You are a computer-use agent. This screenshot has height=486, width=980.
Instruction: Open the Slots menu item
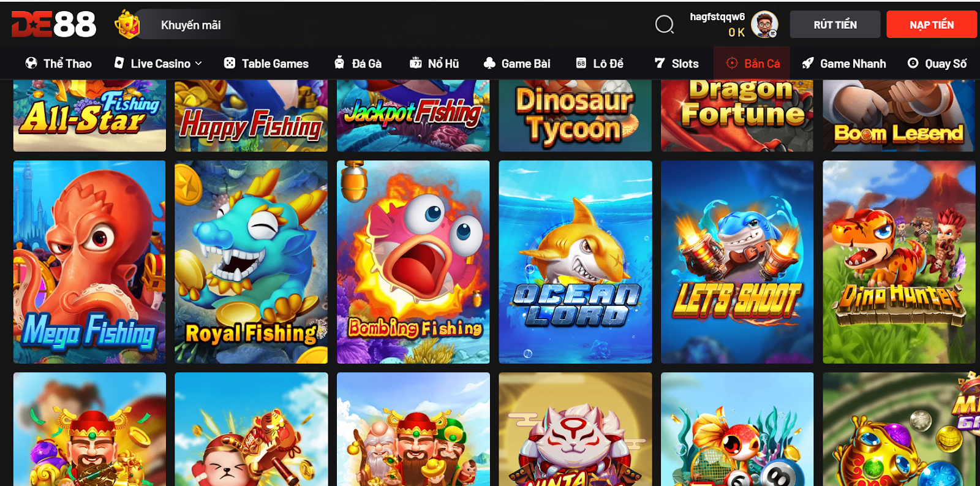pyautogui.click(x=677, y=63)
